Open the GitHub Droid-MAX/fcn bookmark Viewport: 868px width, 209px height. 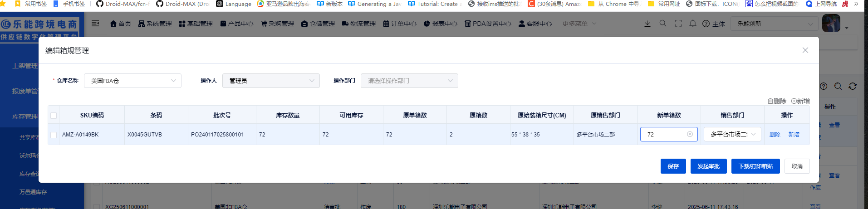point(123,4)
